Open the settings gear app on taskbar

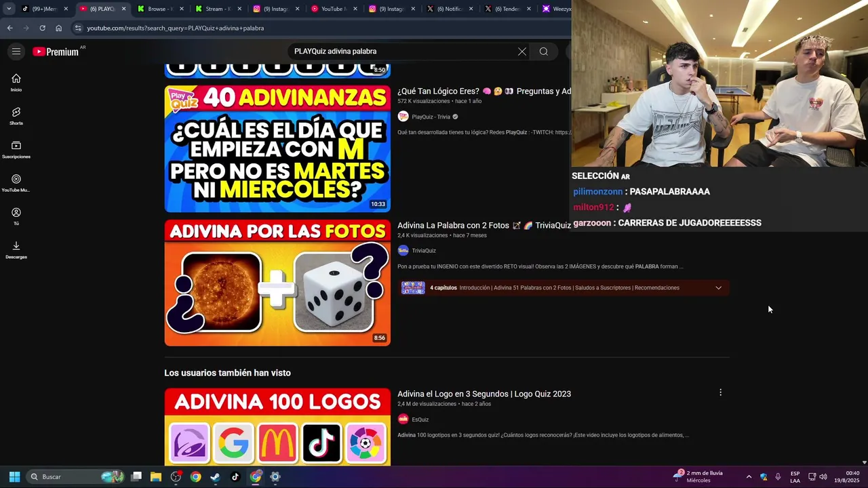pyautogui.click(x=275, y=476)
